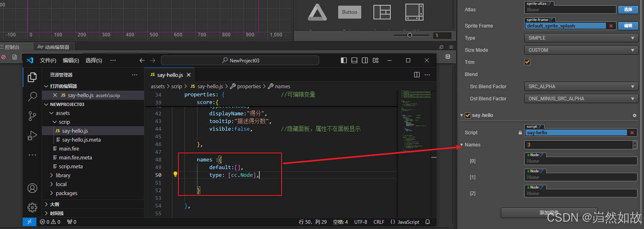Toggle the bottom panel layout icon
The image size is (644, 229).
point(354,60)
